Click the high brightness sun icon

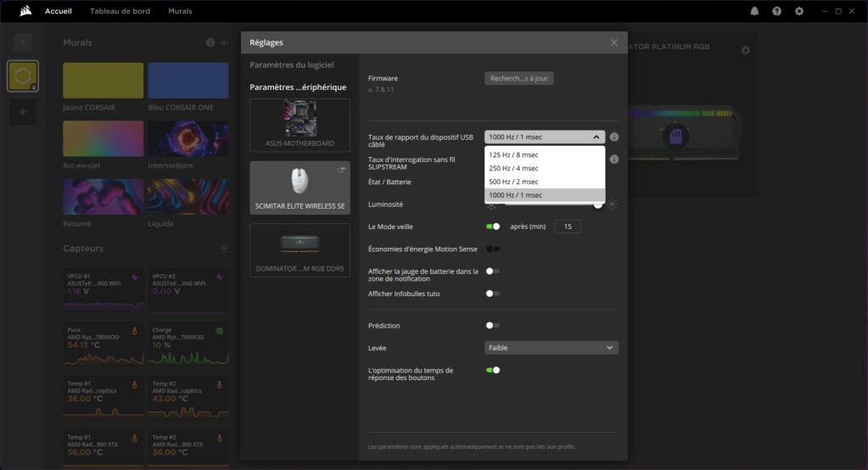click(612, 204)
